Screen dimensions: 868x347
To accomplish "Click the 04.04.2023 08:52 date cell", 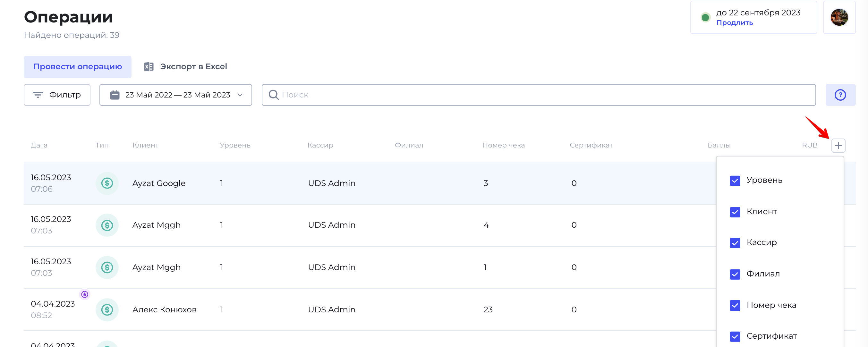I will [x=53, y=309].
